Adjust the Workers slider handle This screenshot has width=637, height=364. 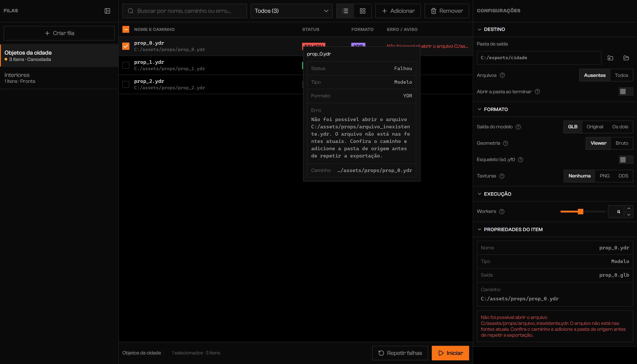point(581,212)
